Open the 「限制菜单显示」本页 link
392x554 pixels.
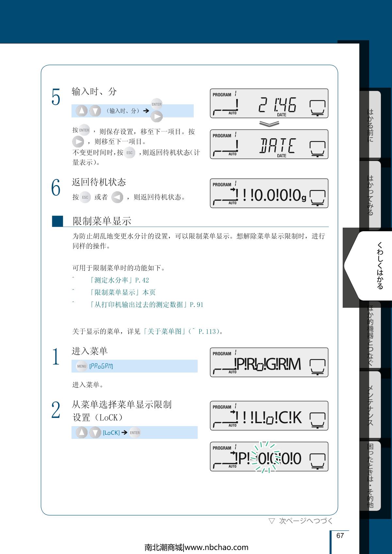(122, 292)
